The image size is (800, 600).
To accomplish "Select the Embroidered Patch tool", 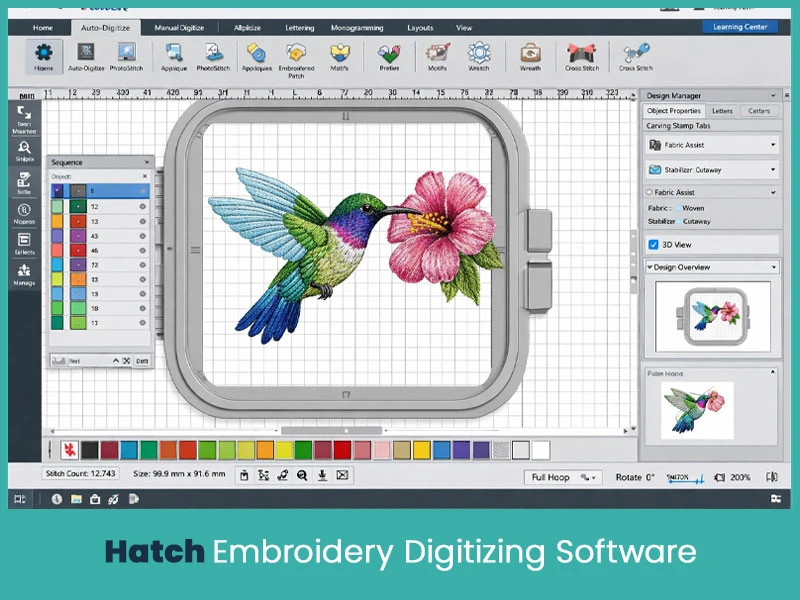I will (296, 59).
